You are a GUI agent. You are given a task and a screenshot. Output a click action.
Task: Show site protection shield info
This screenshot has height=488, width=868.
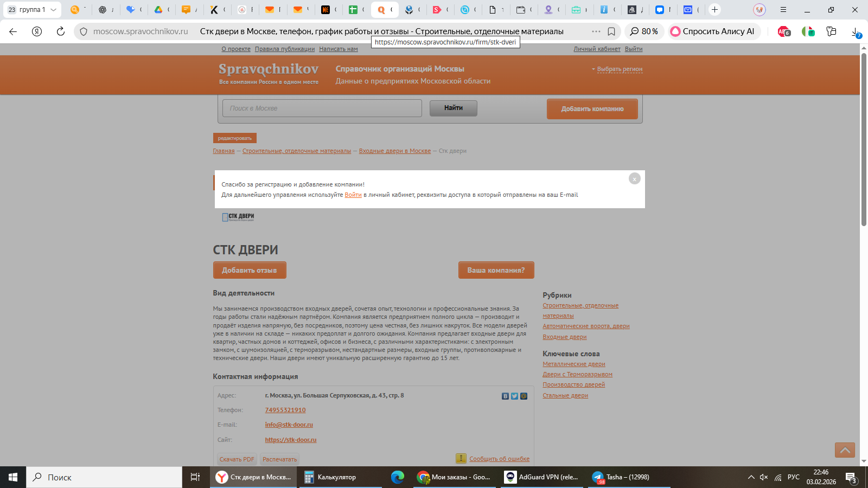[84, 31]
